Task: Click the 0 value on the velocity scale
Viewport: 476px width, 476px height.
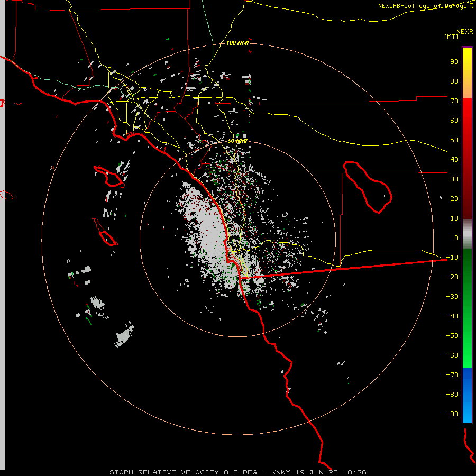Action: click(x=456, y=238)
